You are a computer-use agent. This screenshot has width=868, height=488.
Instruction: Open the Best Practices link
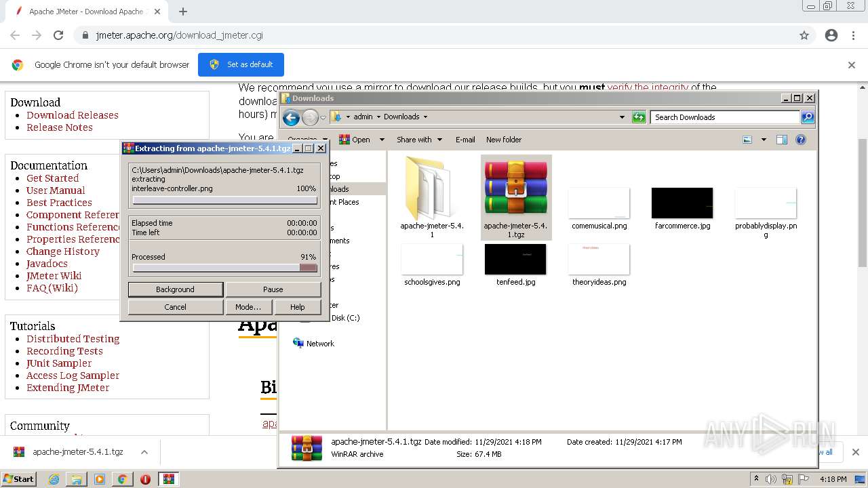[59, 203]
